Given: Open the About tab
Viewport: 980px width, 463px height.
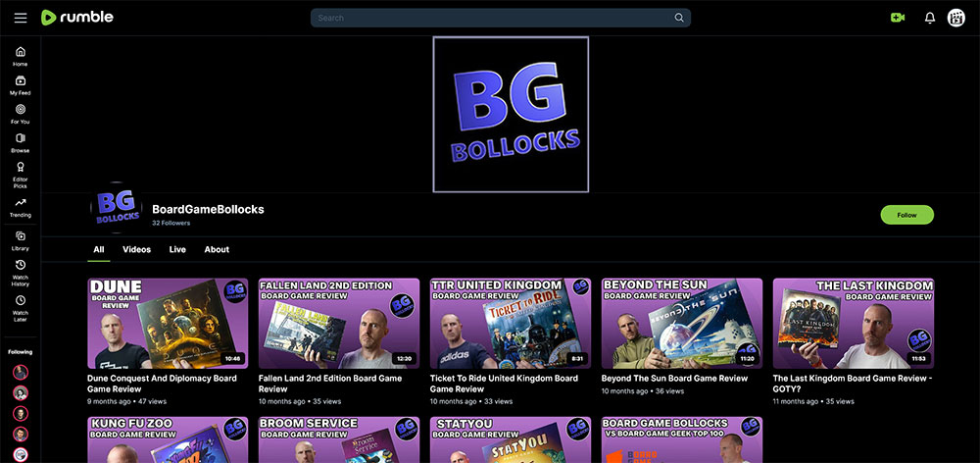Looking at the screenshot, I should pyautogui.click(x=217, y=249).
